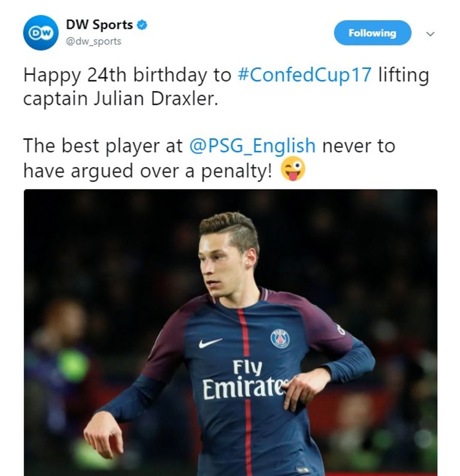
Task: Click the DW Sports profile avatar
Action: [41, 32]
